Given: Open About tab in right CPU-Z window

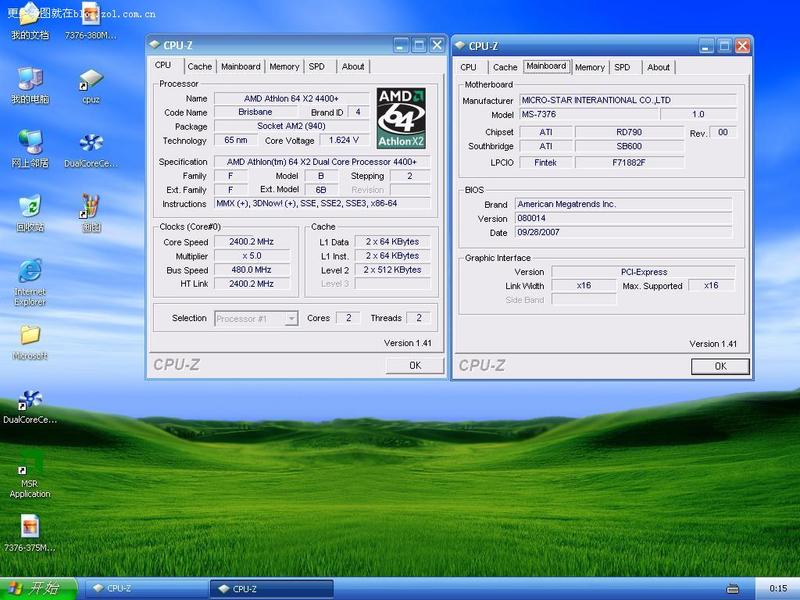Looking at the screenshot, I should coord(658,67).
